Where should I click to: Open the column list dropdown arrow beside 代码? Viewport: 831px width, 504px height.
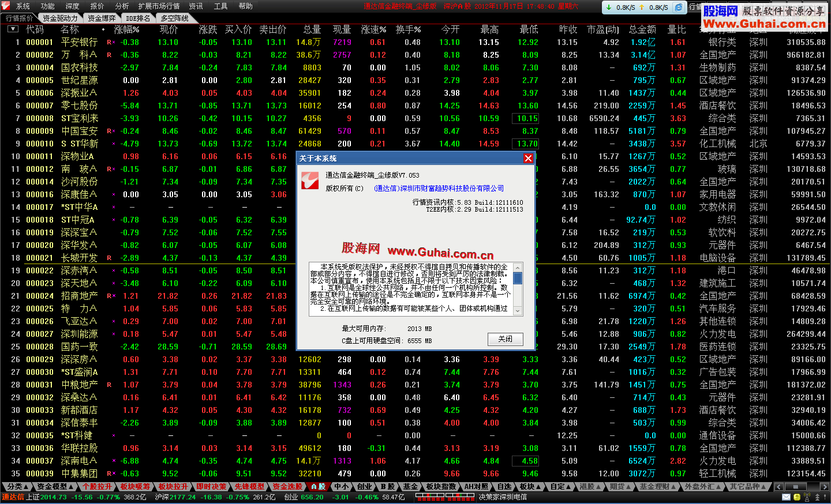(x=13, y=28)
